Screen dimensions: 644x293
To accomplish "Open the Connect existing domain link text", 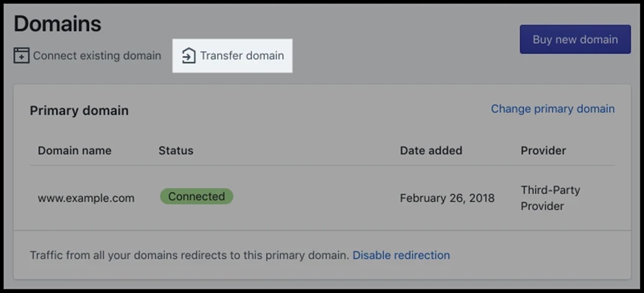I will pos(97,56).
